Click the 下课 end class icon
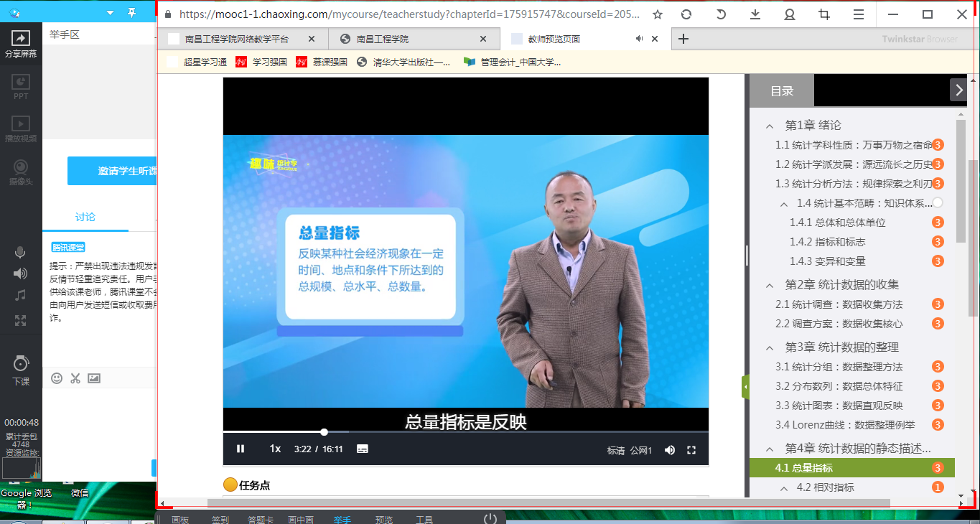This screenshot has width=980, height=524. (21, 370)
